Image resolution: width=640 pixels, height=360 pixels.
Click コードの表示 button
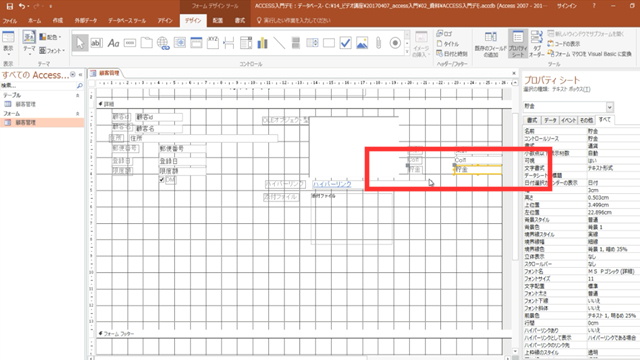564,44
